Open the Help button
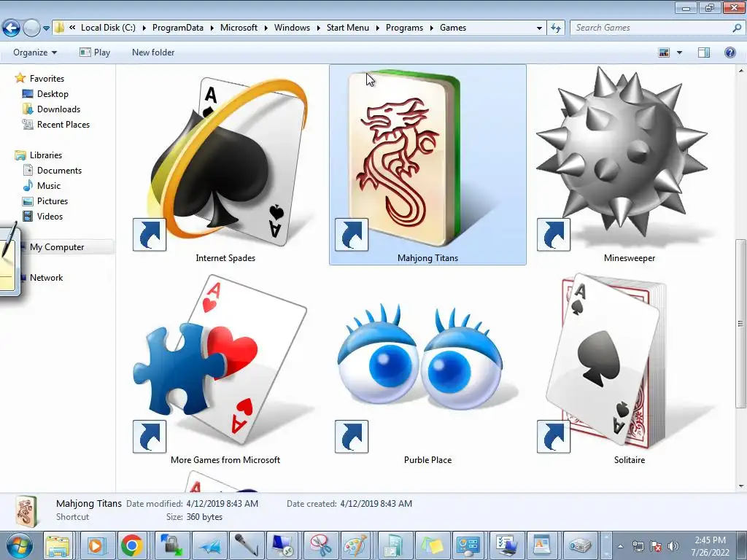Image resolution: width=747 pixels, height=560 pixels. click(729, 52)
